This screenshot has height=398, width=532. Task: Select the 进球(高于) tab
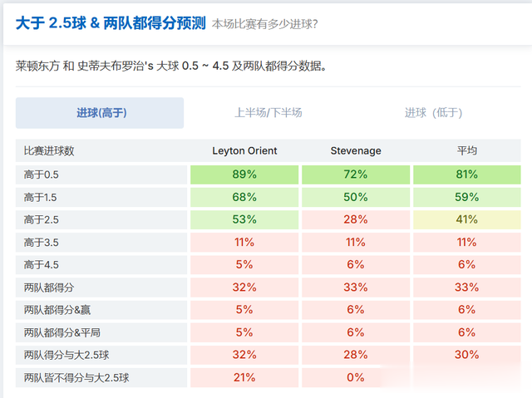point(100,113)
